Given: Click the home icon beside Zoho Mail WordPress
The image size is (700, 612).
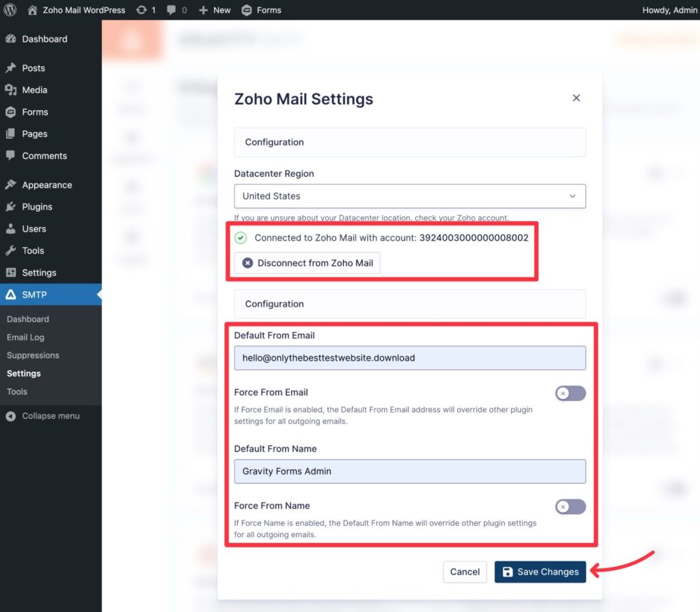Looking at the screenshot, I should 32,10.
